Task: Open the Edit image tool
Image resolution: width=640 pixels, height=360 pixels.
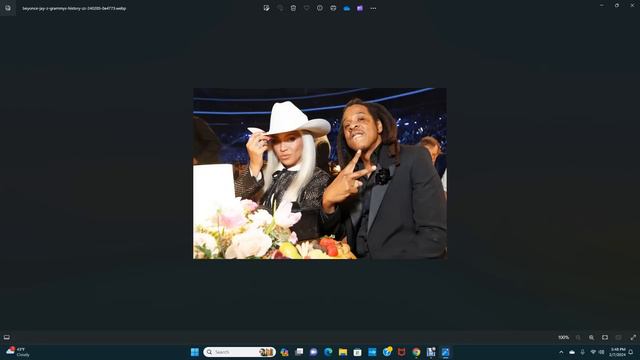Action: pos(267,8)
